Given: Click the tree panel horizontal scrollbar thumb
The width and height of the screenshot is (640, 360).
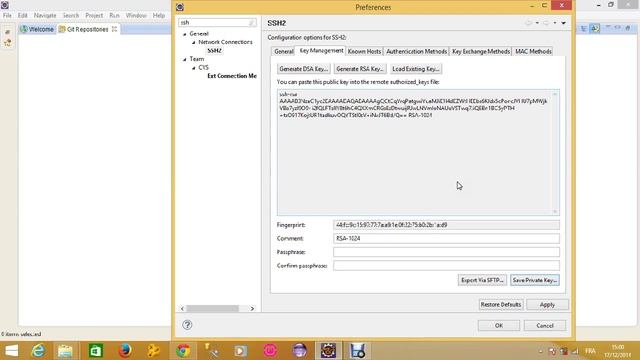Looking at the screenshot, I should click(x=213, y=309).
